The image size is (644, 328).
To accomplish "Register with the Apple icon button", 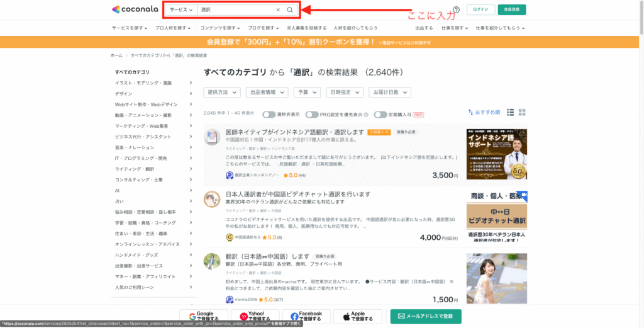I will click(x=357, y=316).
